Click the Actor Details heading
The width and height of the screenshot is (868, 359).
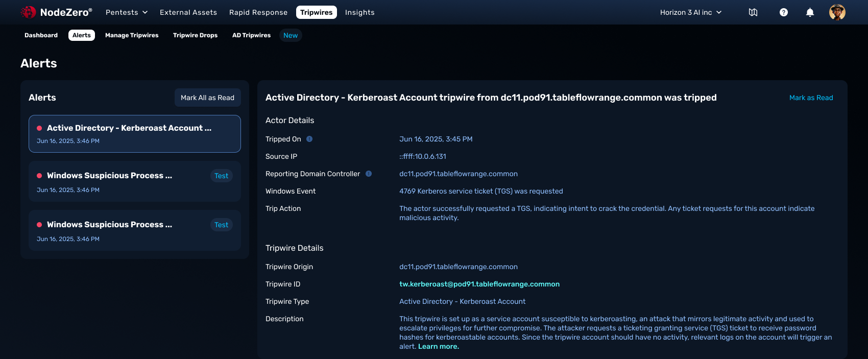tap(290, 121)
